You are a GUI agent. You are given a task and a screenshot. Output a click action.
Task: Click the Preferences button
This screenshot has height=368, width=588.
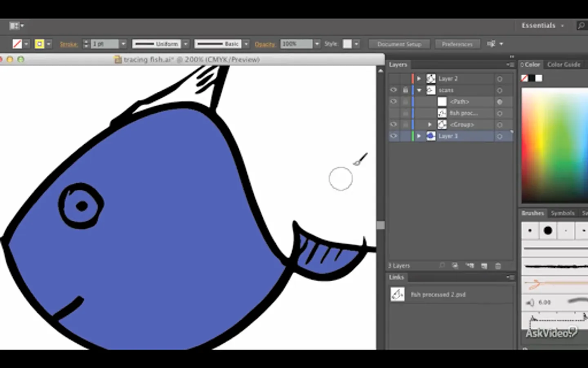[x=457, y=44]
